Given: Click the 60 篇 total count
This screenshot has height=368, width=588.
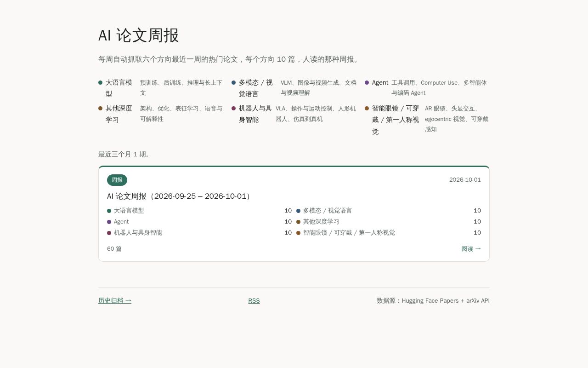Looking at the screenshot, I should coord(114,249).
